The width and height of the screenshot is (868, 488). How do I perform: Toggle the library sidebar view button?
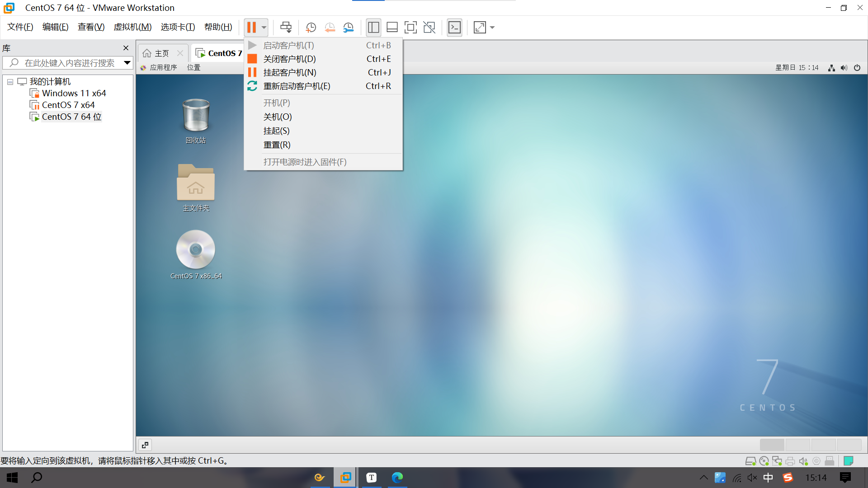pyautogui.click(x=373, y=28)
